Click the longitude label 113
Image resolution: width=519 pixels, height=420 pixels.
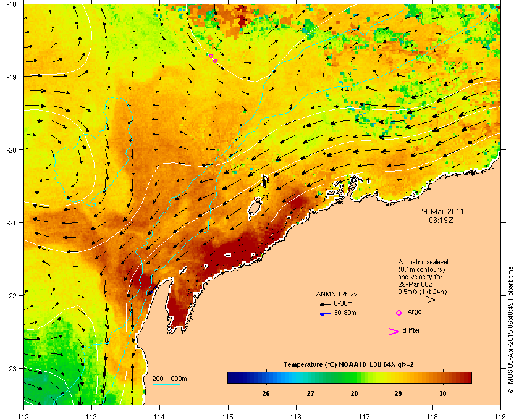pyautogui.click(x=91, y=416)
